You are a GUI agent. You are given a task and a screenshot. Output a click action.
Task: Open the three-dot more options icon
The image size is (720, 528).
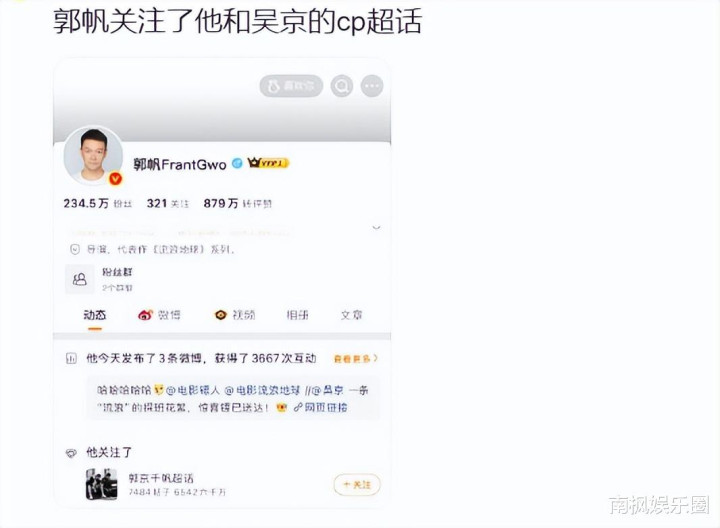coord(372,86)
